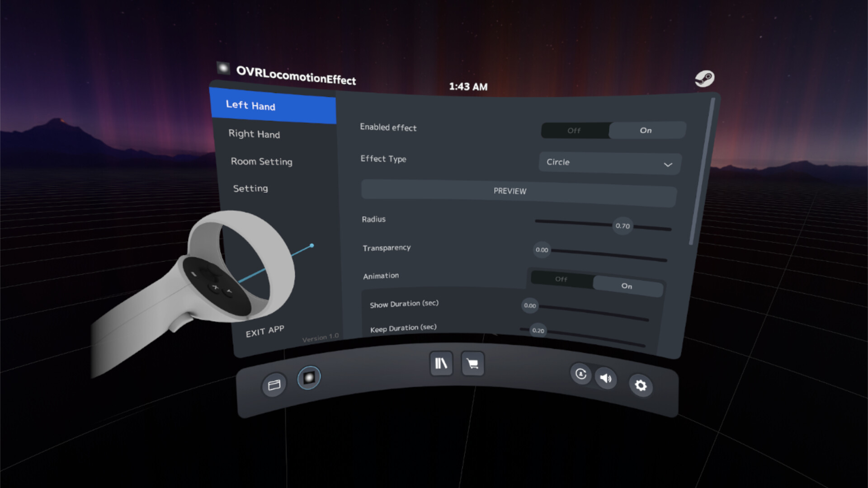868x488 pixels.
Task: Click the recenter view icon
Action: pyautogui.click(x=580, y=374)
